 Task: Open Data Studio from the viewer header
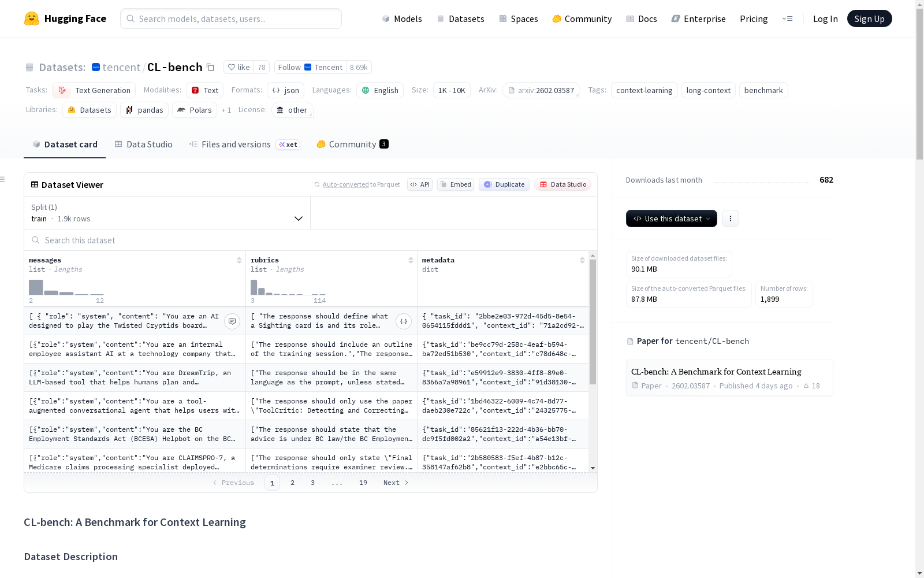pos(562,184)
